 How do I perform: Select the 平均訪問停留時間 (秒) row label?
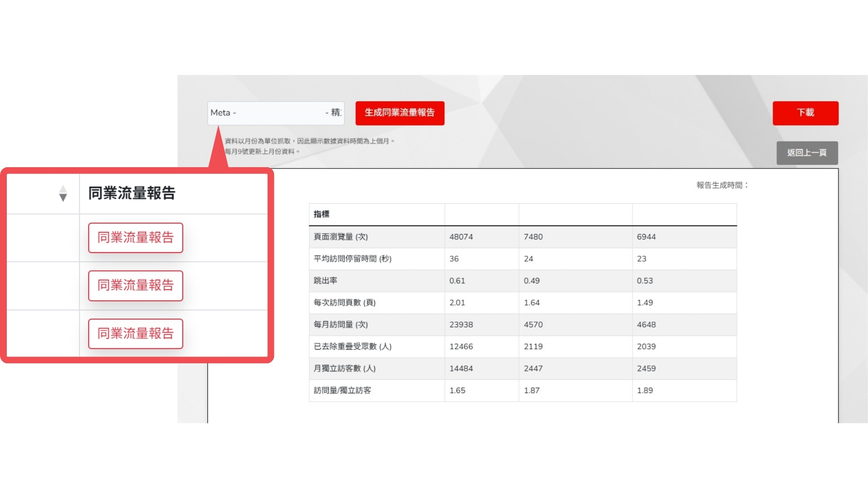click(352, 259)
